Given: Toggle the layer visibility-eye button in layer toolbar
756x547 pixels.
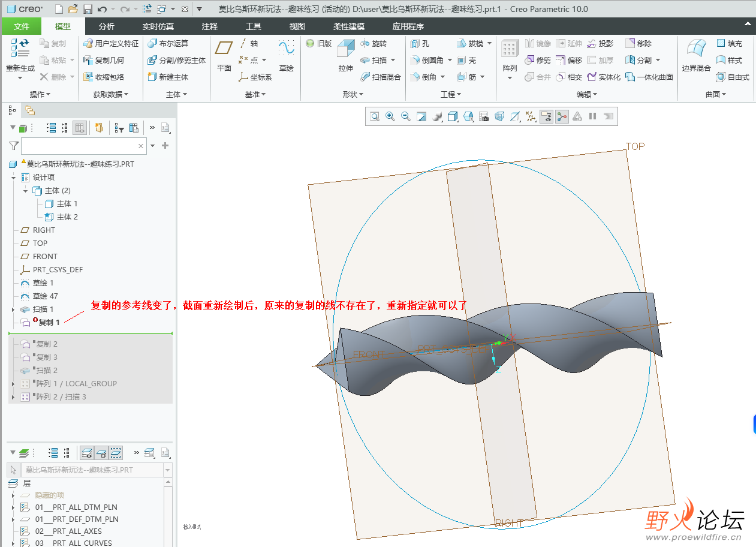Looking at the screenshot, I should pos(87,453).
